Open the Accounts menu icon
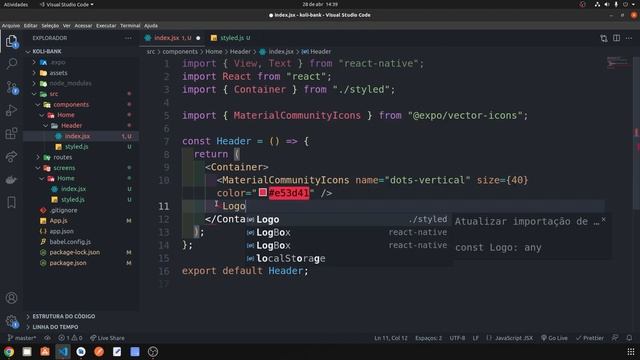The image size is (640, 360). [11, 298]
